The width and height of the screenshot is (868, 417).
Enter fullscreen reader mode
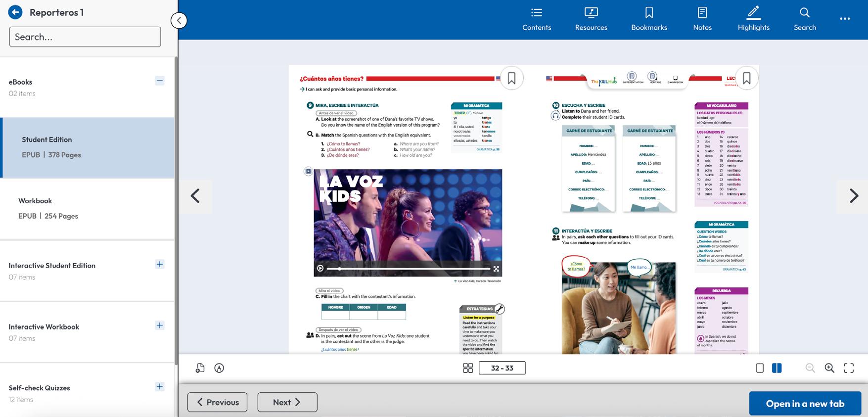(x=849, y=368)
